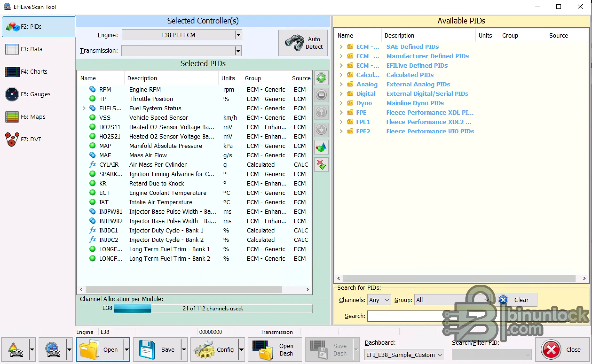The width and height of the screenshot is (592, 364).
Task: Open the Config button
Action: tap(214, 349)
